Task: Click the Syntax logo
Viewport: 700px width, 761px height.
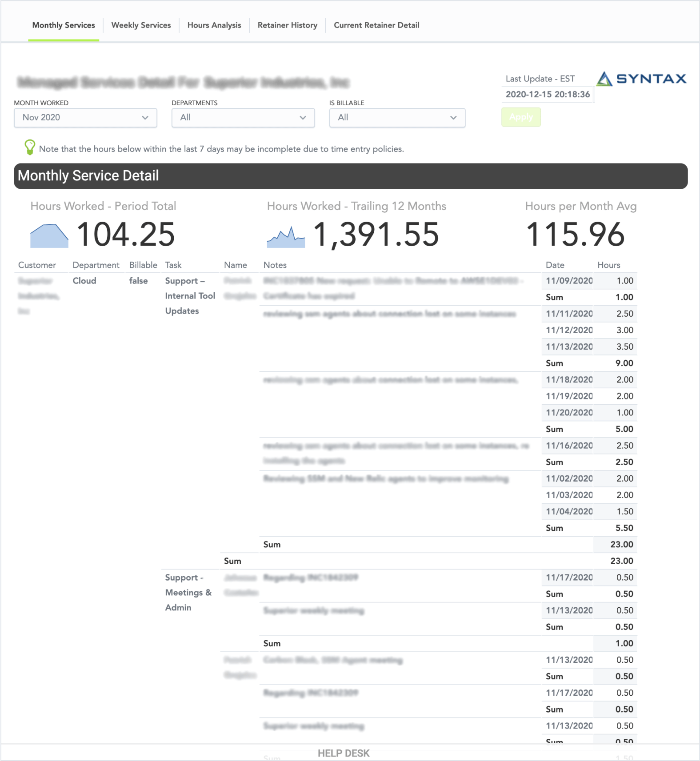Action: click(x=641, y=79)
